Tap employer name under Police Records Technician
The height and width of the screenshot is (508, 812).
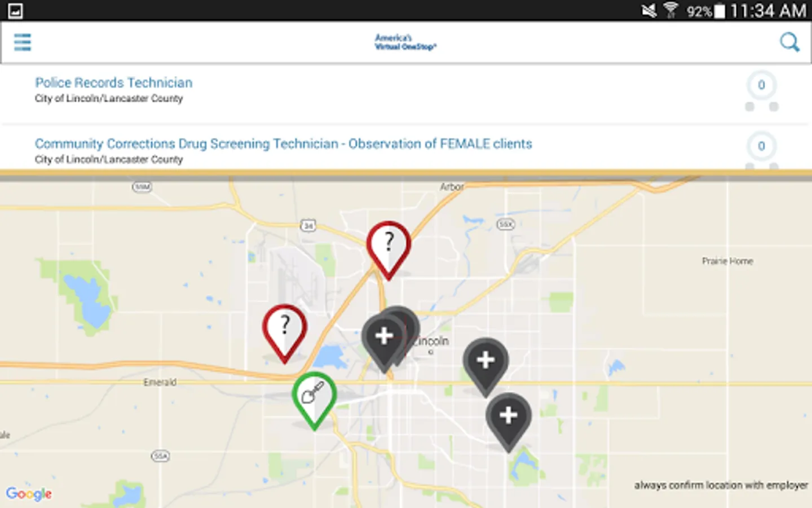(x=109, y=98)
